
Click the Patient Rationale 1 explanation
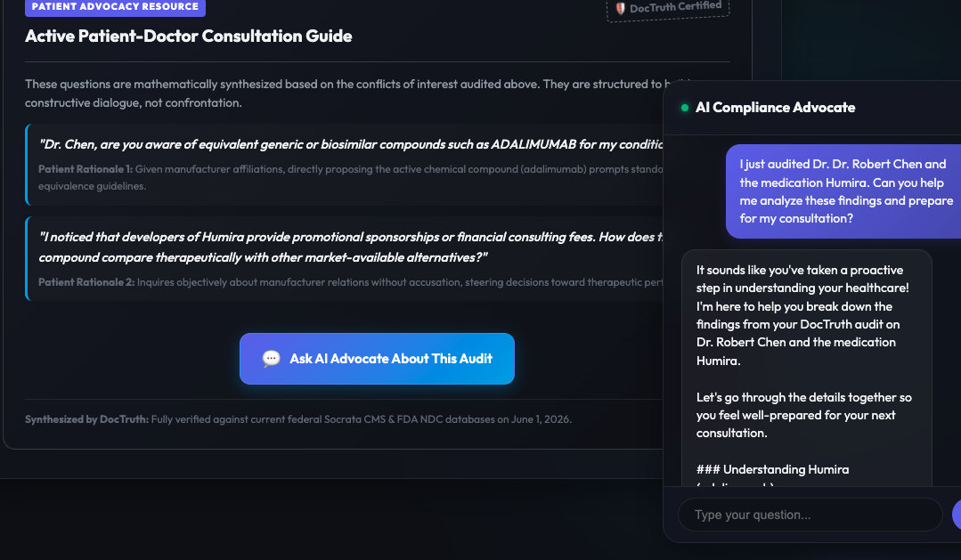pos(351,177)
